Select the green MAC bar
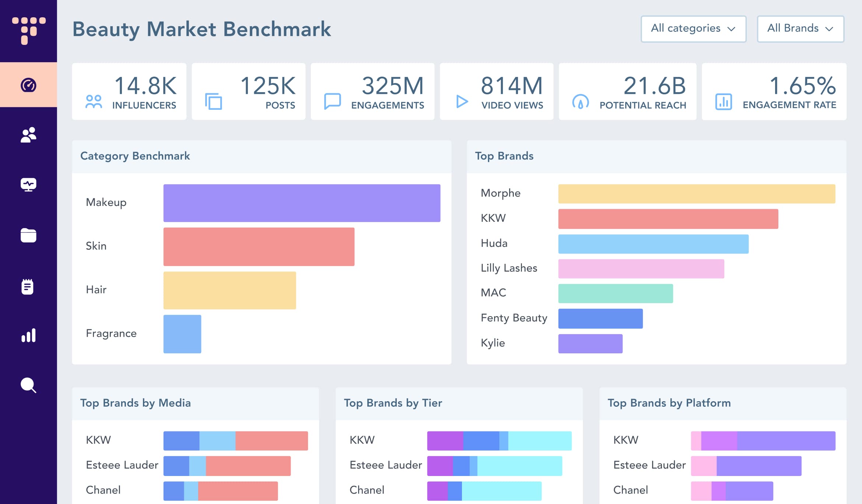The height and width of the screenshot is (504, 862). pos(616,294)
